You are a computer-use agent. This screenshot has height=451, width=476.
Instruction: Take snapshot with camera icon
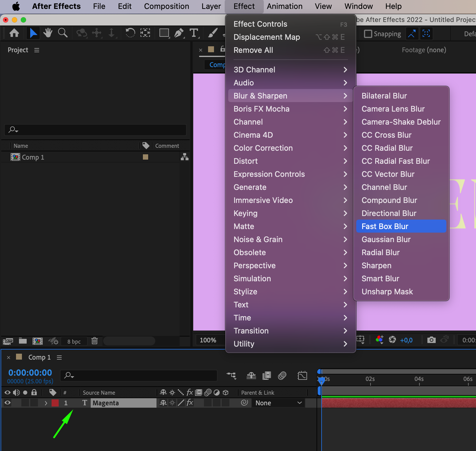point(431,340)
